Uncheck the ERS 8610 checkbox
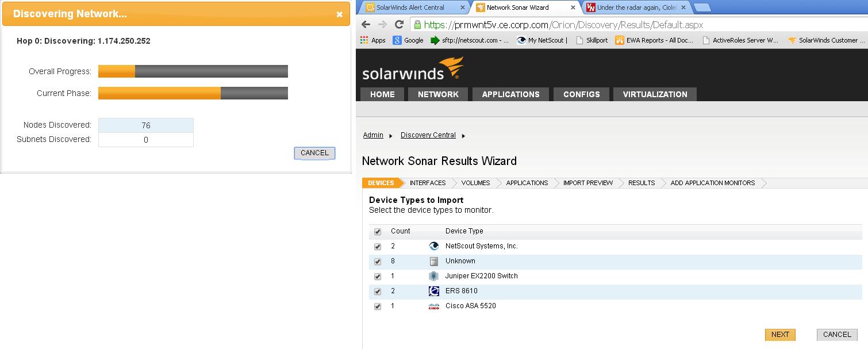The width and height of the screenshot is (868, 349). (378, 292)
